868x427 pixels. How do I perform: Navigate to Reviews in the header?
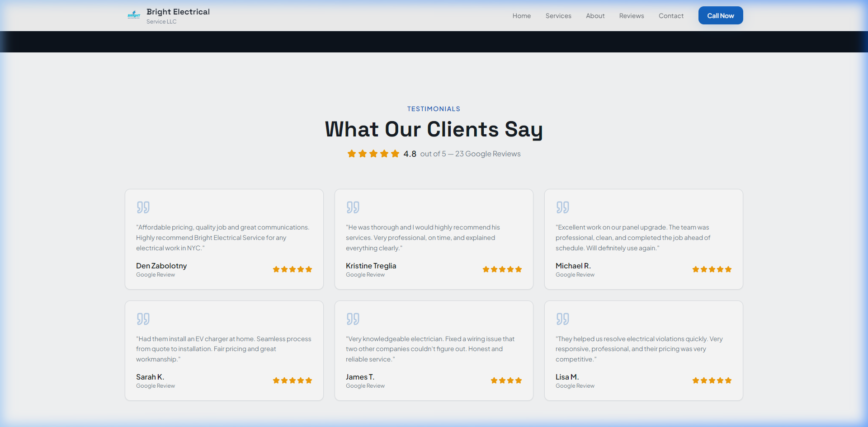tap(631, 16)
